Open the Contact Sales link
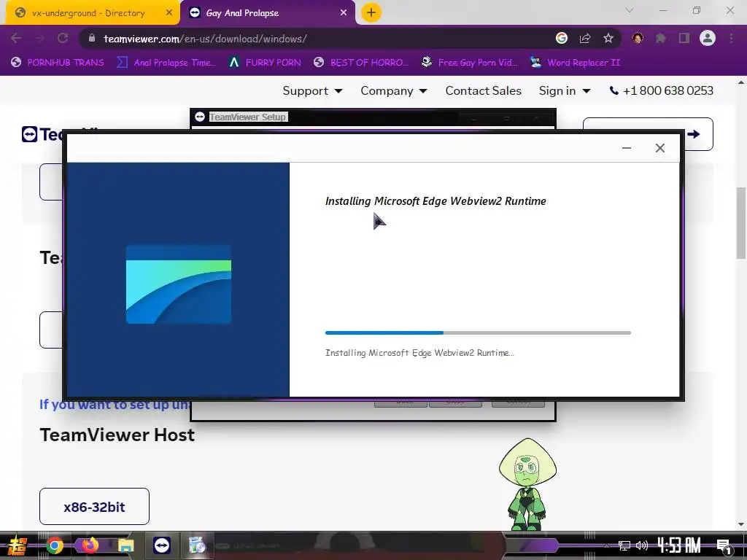 coord(483,90)
